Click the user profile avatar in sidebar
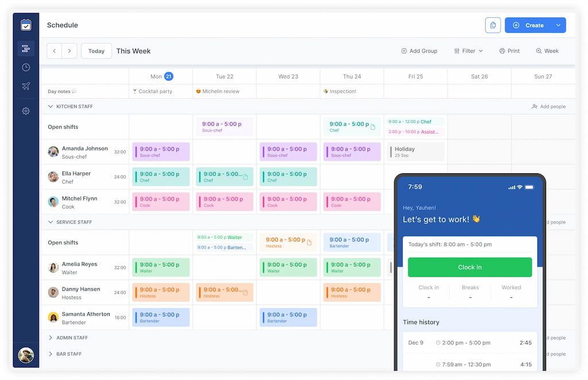The width and height of the screenshot is (588, 380). tap(26, 355)
